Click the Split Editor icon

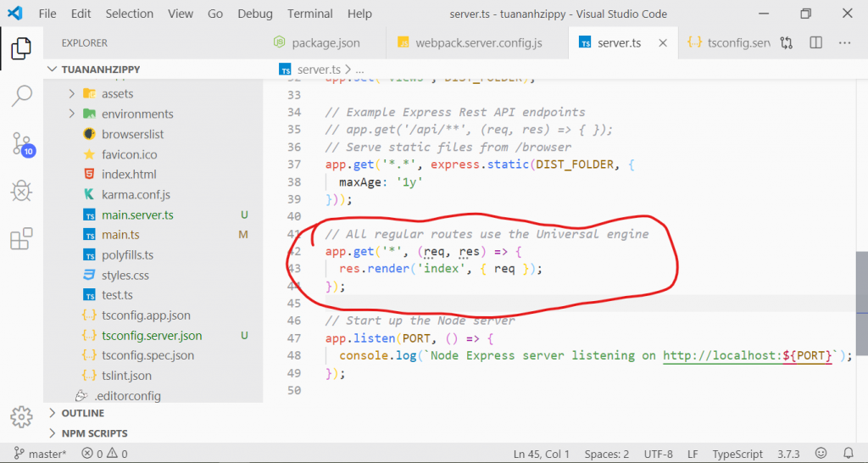(x=815, y=42)
